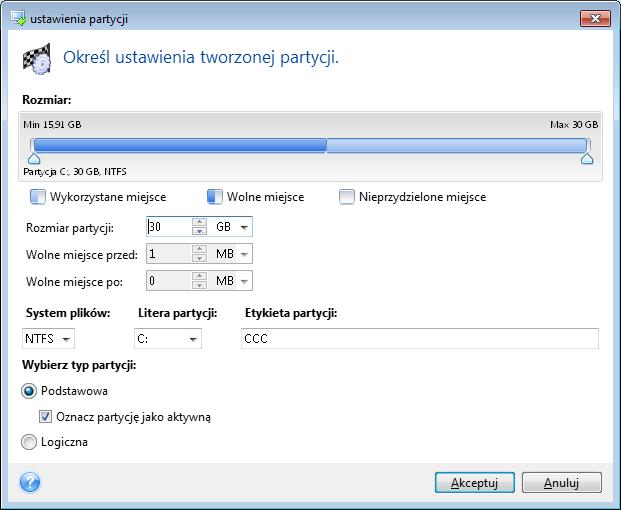Focus the Wolne miejsce przed value field
This screenshot has height=510, width=621.
[x=170, y=254]
